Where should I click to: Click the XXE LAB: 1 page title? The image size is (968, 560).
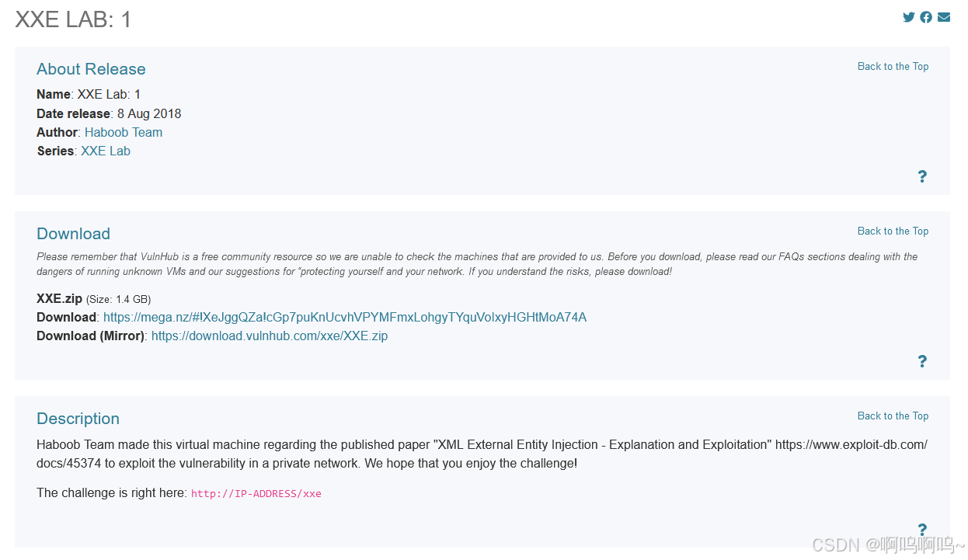pos(71,19)
